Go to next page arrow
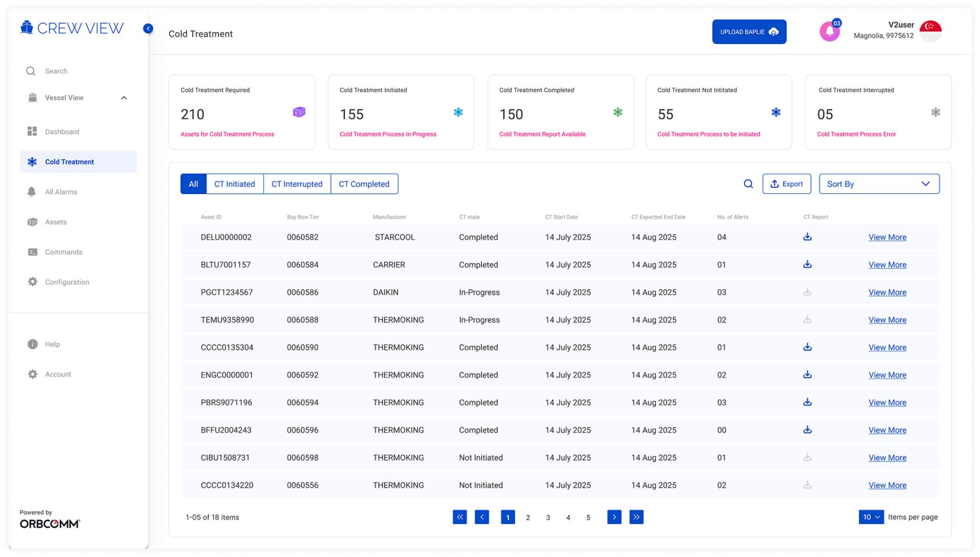This screenshot has height=557, width=980. point(614,517)
